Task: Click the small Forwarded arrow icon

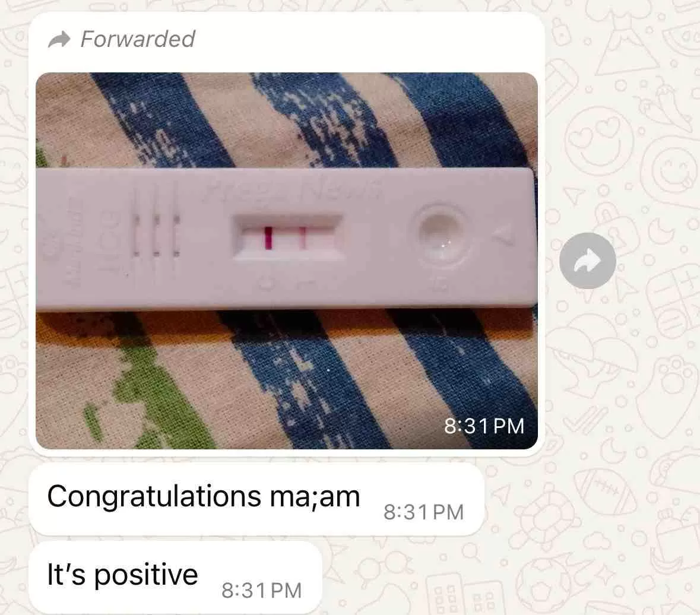Action: click(x=59, y=40)
